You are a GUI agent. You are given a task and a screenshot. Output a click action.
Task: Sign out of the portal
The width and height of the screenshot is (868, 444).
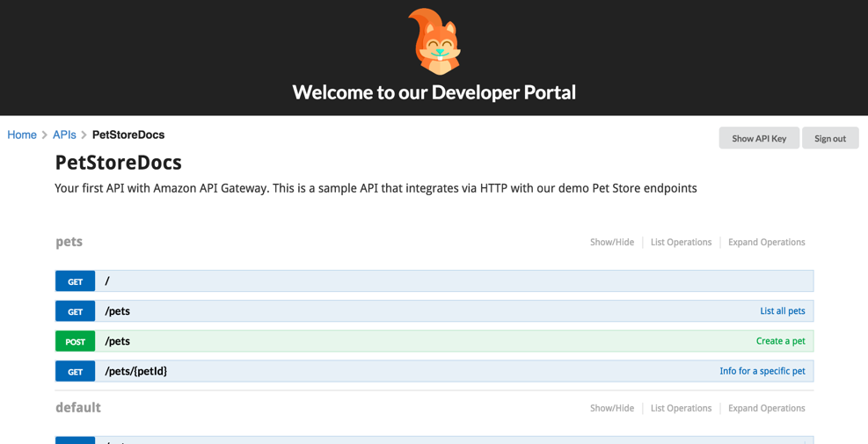pos(830,138)
